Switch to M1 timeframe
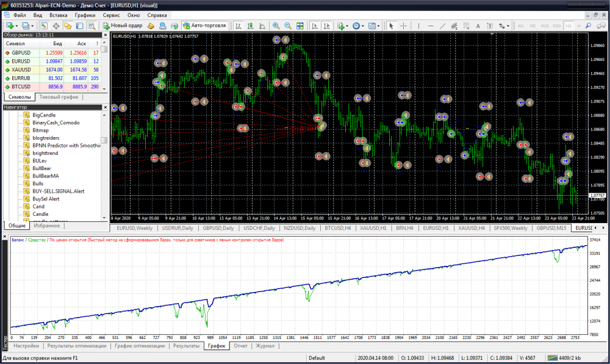Screen dimensions: 610x364 pos(521,26)
